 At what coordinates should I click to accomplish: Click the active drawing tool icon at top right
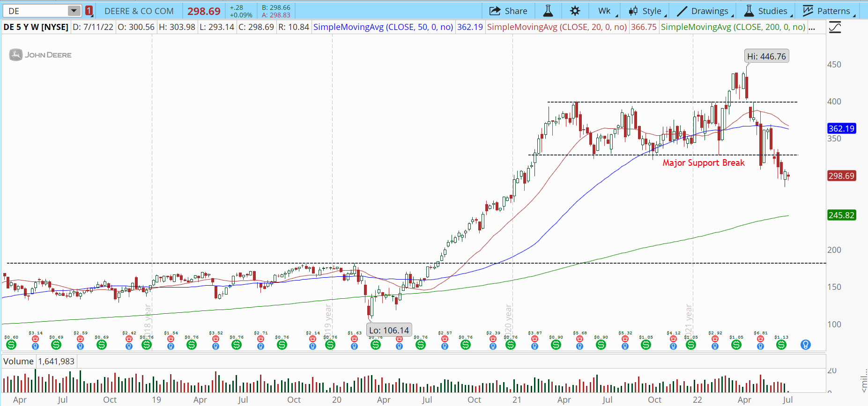tap(835, 27)
